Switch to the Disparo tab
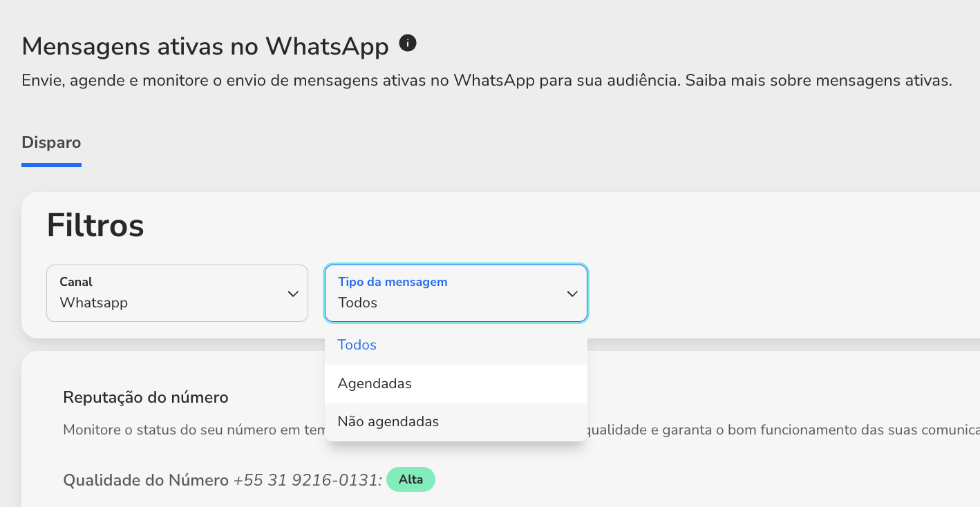This screenshot has height=507, width=980. click(x=51, y=143)
